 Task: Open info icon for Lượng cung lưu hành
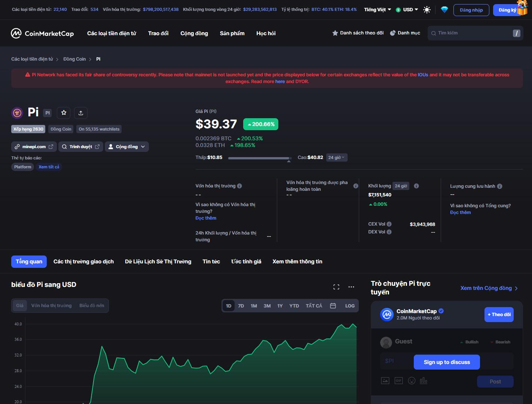[499, 186]
